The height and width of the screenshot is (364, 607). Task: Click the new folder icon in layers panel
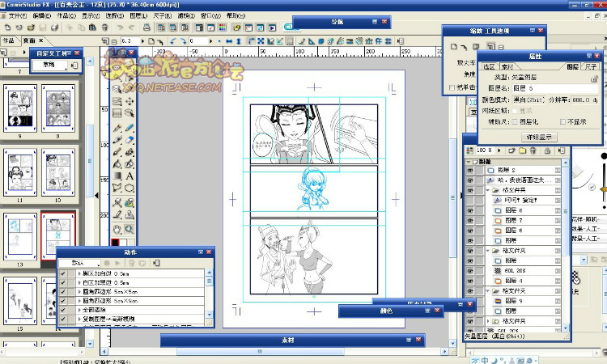pyautogui.click(x=522, y=150)
